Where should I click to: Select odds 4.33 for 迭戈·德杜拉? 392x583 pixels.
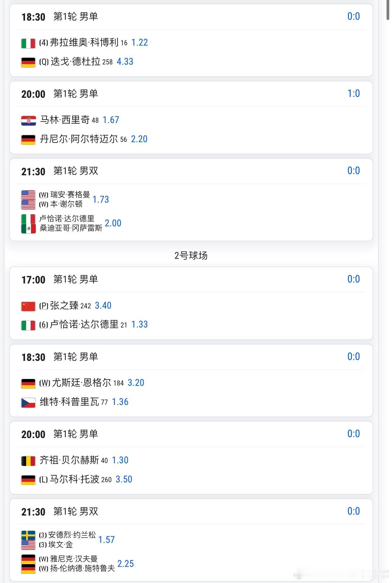point(125,62)
